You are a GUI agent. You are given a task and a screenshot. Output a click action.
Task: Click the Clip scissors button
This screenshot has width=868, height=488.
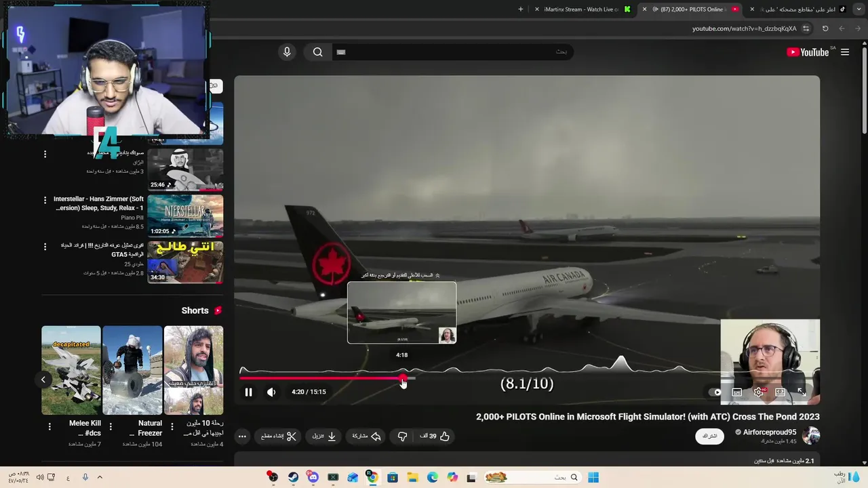[279, 436]
